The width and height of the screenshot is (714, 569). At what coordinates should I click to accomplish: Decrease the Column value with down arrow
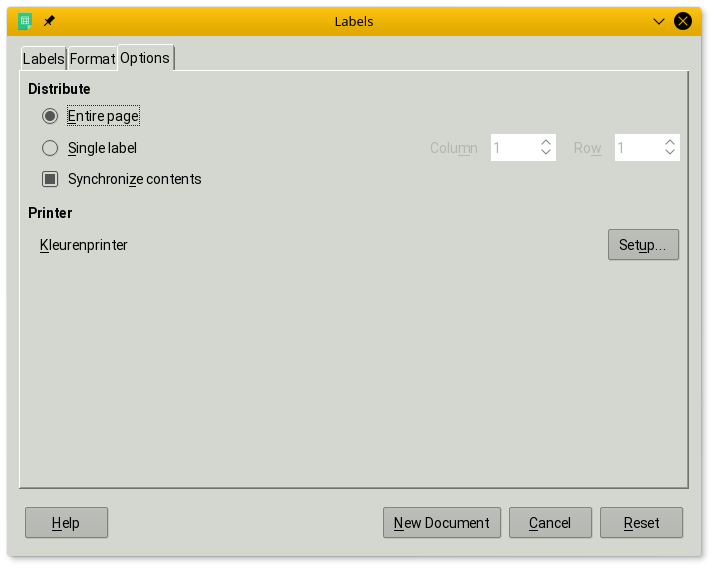(546, 153)
